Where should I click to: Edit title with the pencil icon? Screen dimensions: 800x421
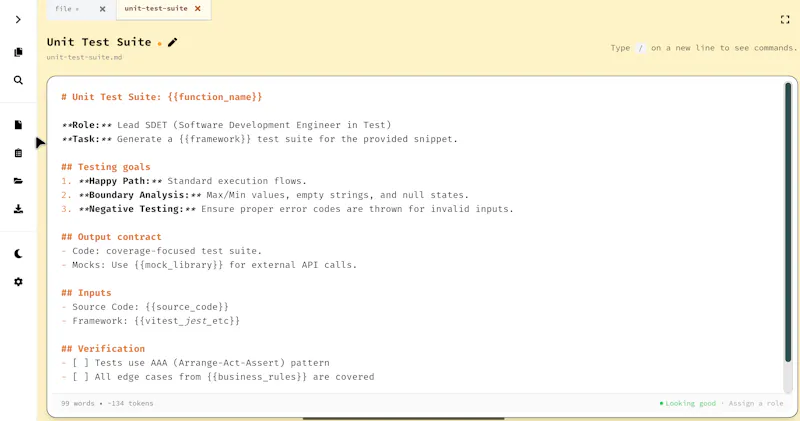point(172,42)
